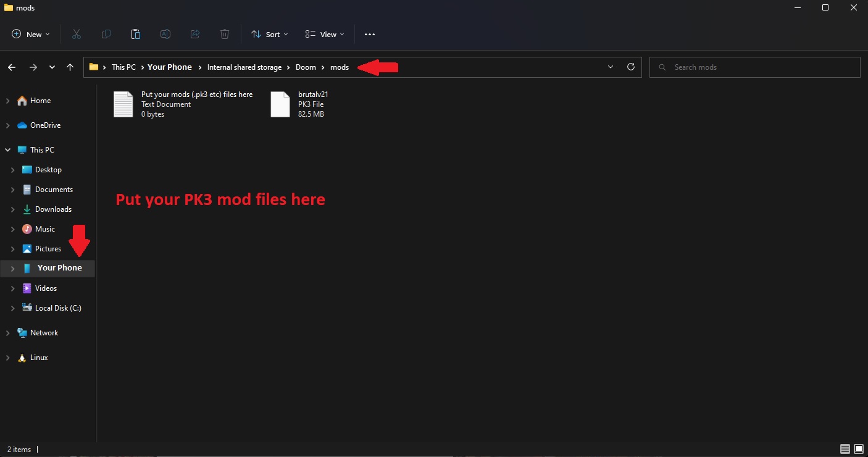This screenshot has height=457, width=868.
Task: Open the Sort dropdown menu
Action: click(x=270, y=35)
